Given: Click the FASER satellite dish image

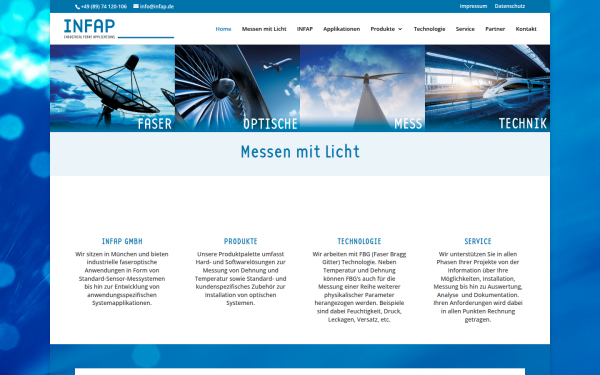Looking at the screenshot, I should pos(112,88).
